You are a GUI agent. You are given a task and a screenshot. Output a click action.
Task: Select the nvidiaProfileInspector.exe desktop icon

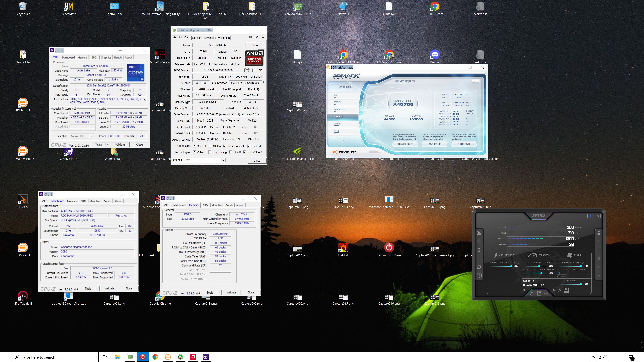[297, 153]
